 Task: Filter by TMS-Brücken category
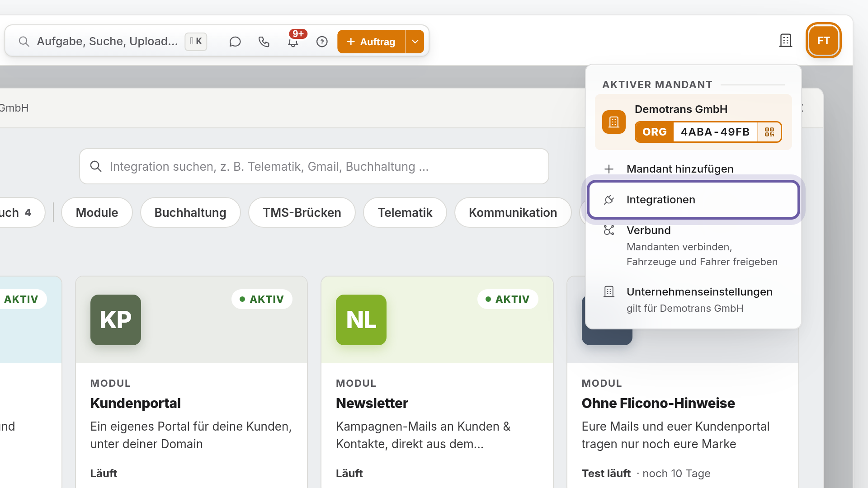pyautogui.click(x=302, y=212)
